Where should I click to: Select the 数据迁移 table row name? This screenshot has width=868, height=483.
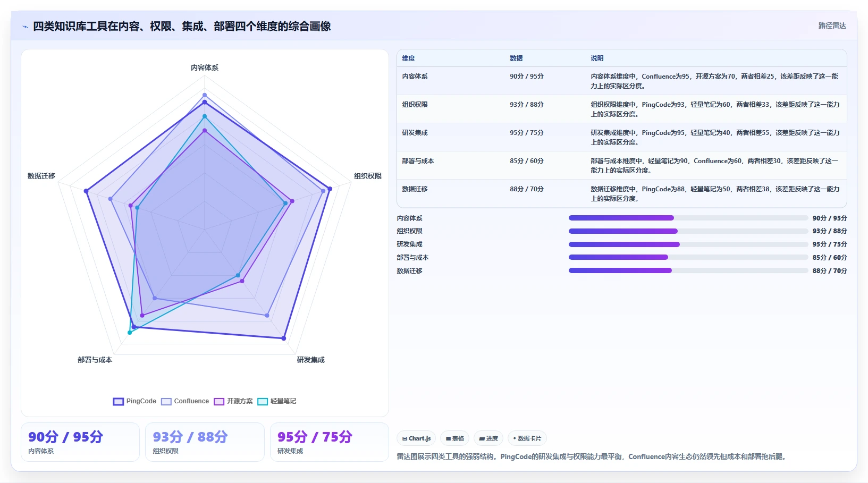click(415, 189)
